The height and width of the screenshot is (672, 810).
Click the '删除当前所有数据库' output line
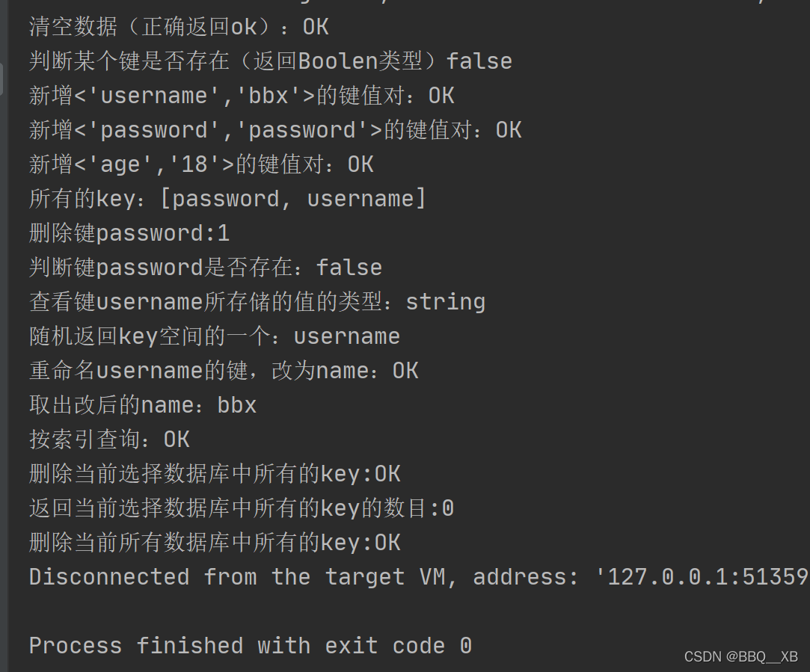pyautogui.click(x=214, y=543)
